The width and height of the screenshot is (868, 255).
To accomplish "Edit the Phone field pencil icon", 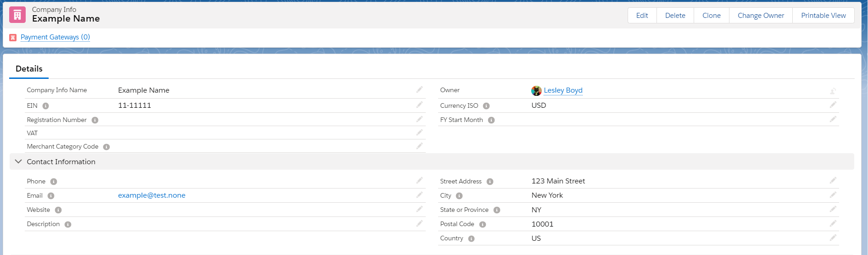I will click(x=419, y=180).
